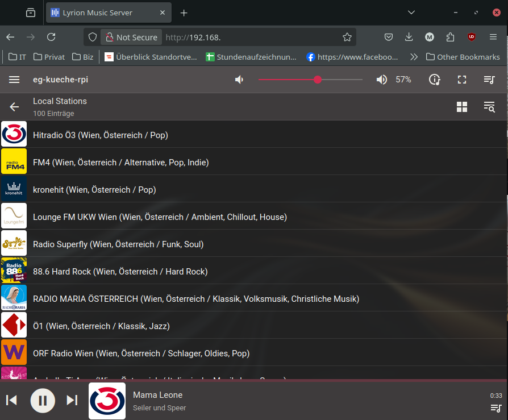Open the browser downloads panel

point(409,38)
